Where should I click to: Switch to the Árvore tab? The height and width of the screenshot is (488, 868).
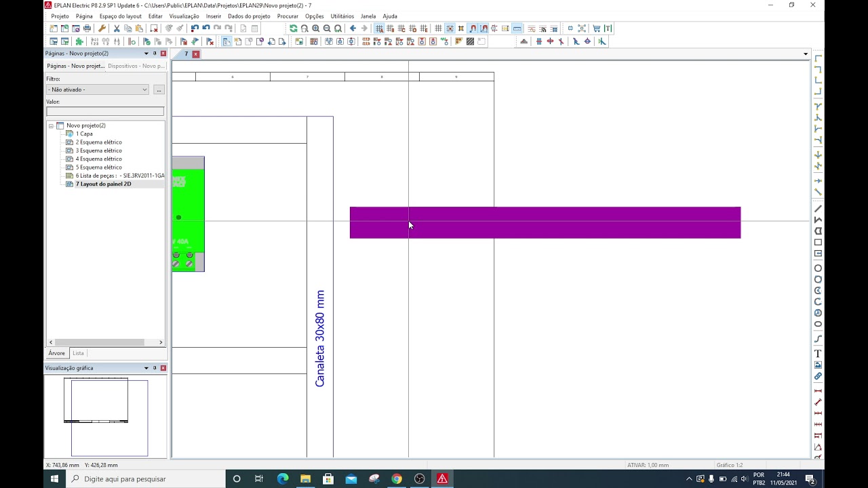tap(57, 353)
